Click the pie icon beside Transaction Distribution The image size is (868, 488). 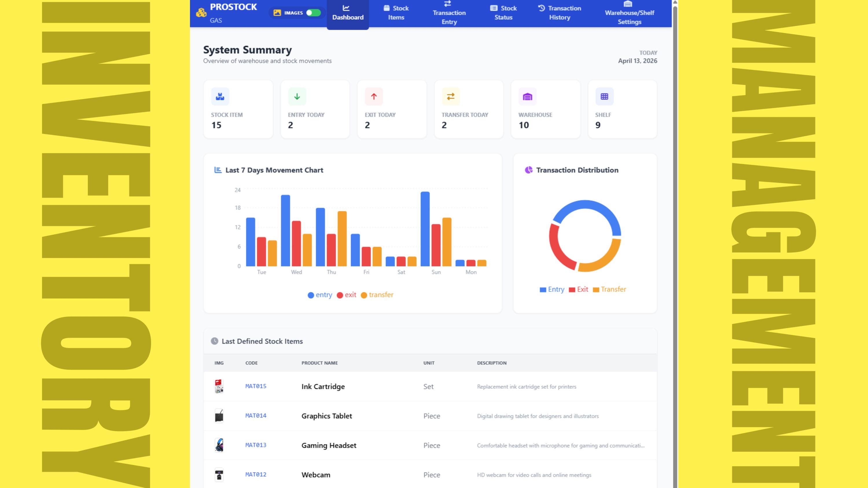(x=529, y=170)
